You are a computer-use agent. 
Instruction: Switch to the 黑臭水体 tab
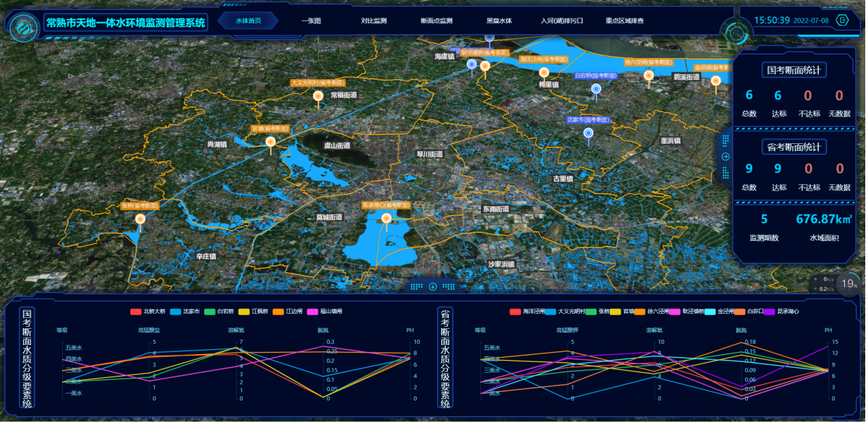[499, 21]
